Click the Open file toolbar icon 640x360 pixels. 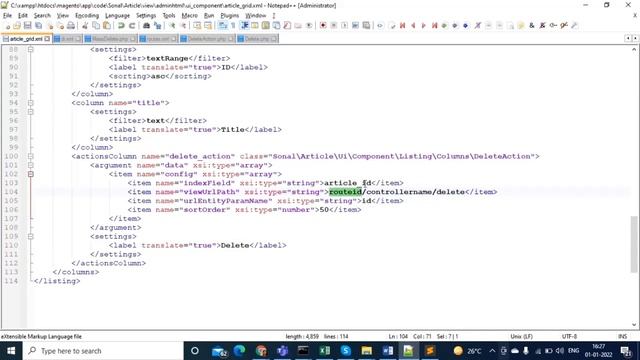click(17, 26)
